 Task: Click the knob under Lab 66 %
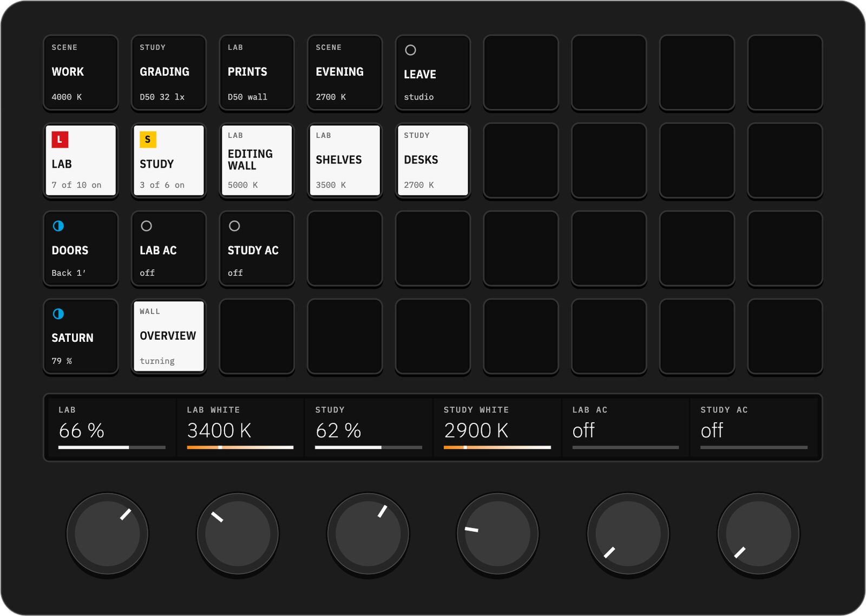click(x=107, y=534)
